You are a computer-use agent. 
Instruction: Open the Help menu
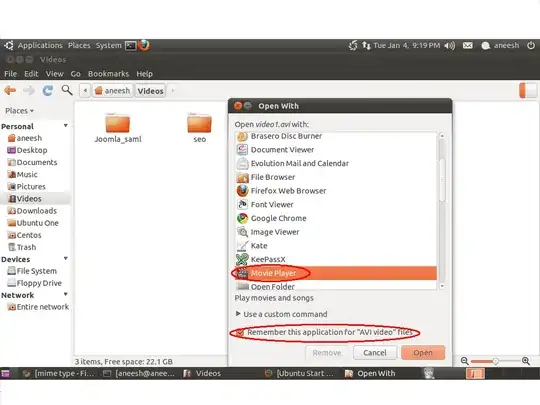click(x=144, y=74)
